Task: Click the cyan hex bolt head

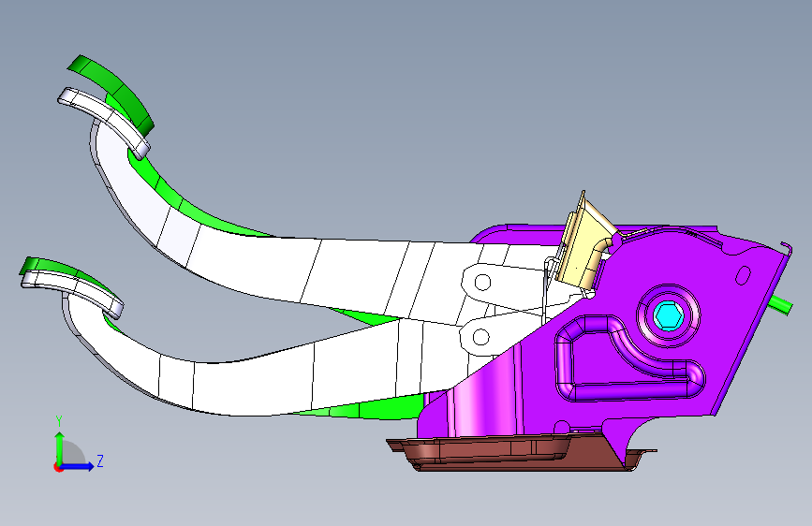Action: coord(668,315)
